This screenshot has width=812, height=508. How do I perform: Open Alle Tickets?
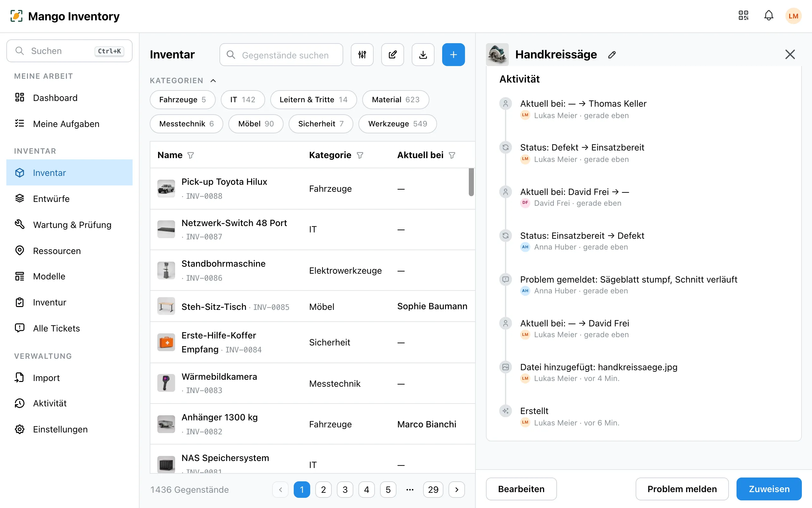coord(69,328)
